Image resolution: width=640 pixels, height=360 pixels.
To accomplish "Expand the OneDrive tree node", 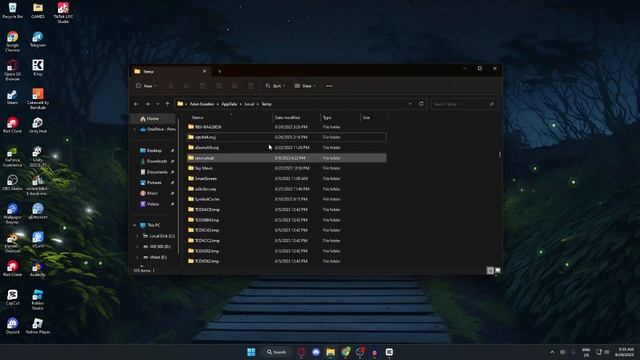I will point(135,129).
